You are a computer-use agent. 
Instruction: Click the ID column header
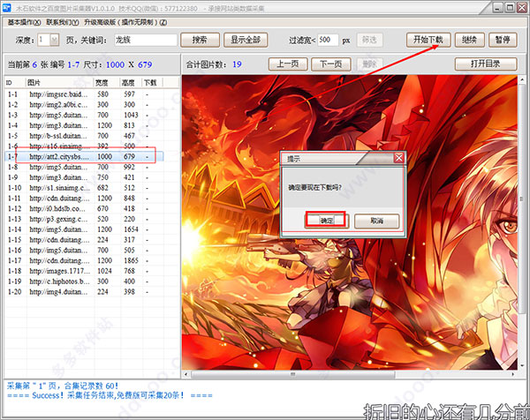pos(15,83)
